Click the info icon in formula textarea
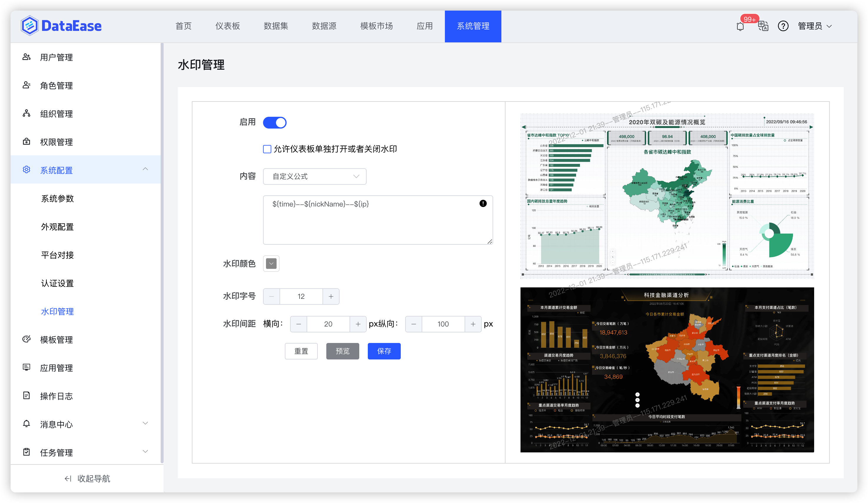This screenshot has width=868, height=503. coord(483,204)
